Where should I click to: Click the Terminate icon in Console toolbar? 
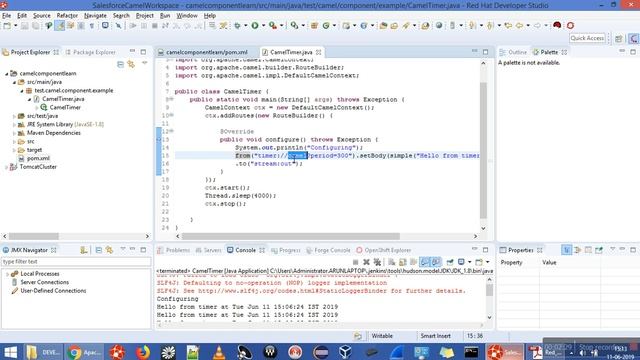click(x=356, y=262)
